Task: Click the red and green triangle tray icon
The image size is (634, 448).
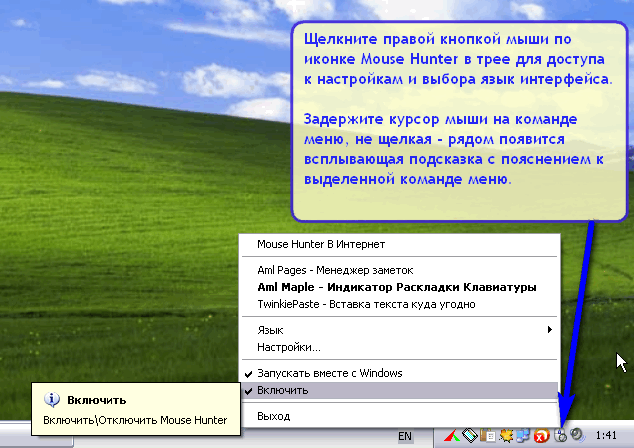Action: pyautogui.click(x=452, y=436)
